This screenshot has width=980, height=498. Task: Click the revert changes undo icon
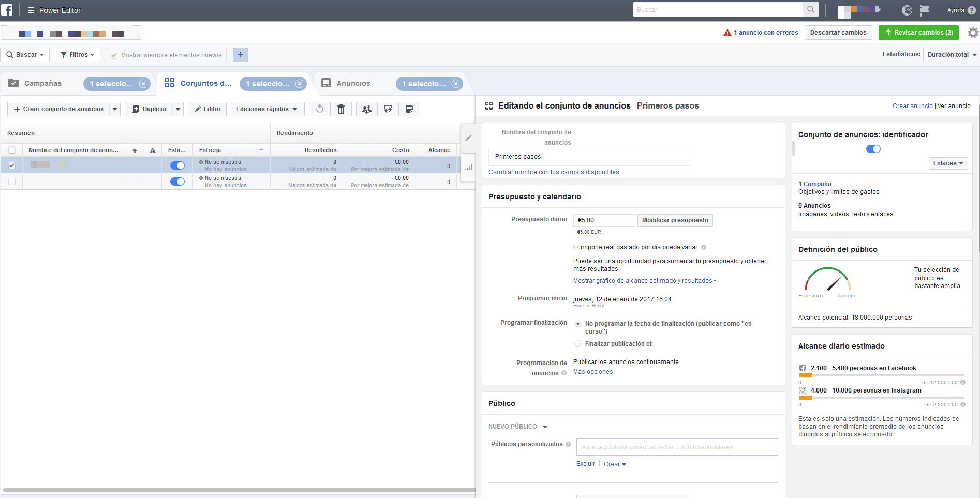coord(320,109)
